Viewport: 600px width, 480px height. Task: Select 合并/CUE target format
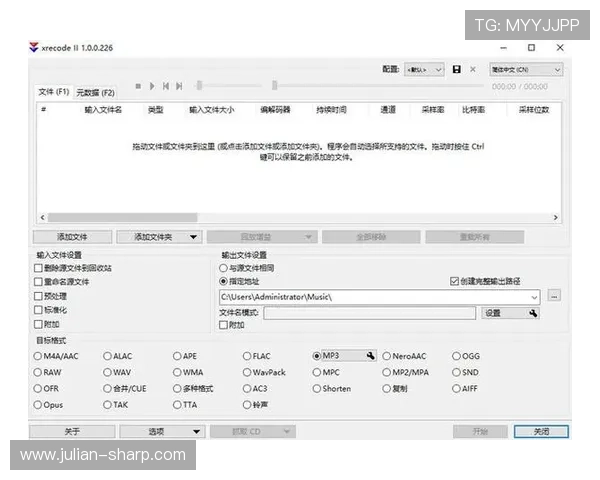click(107, 389)
